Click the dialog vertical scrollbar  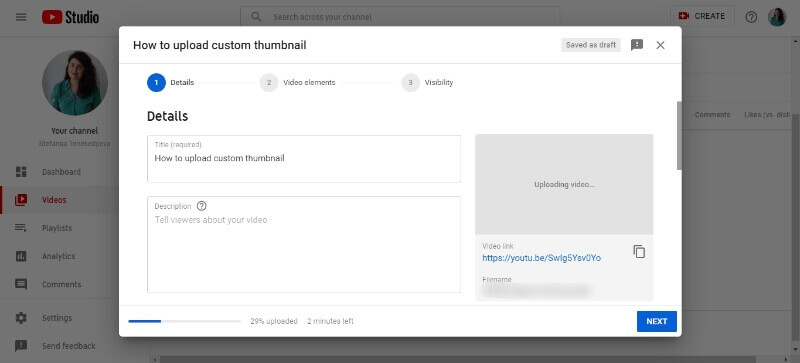coord(679,135)
